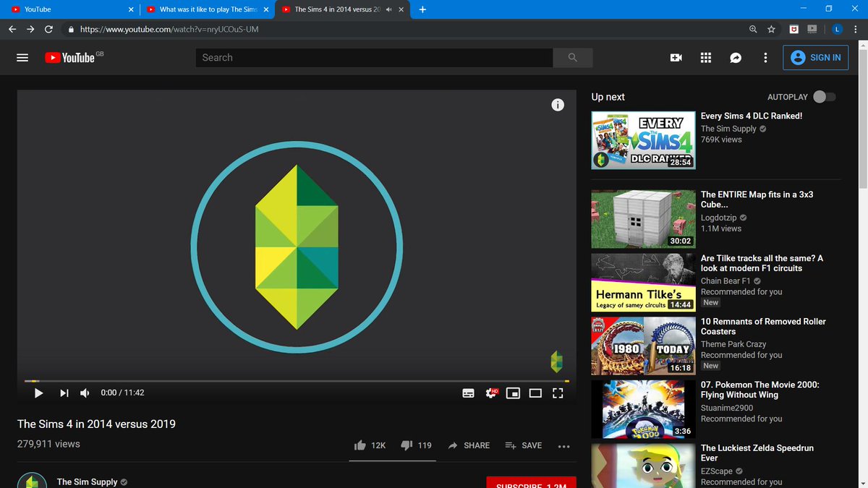
Task: Go forward in browser history
Action: coord(30,29)
